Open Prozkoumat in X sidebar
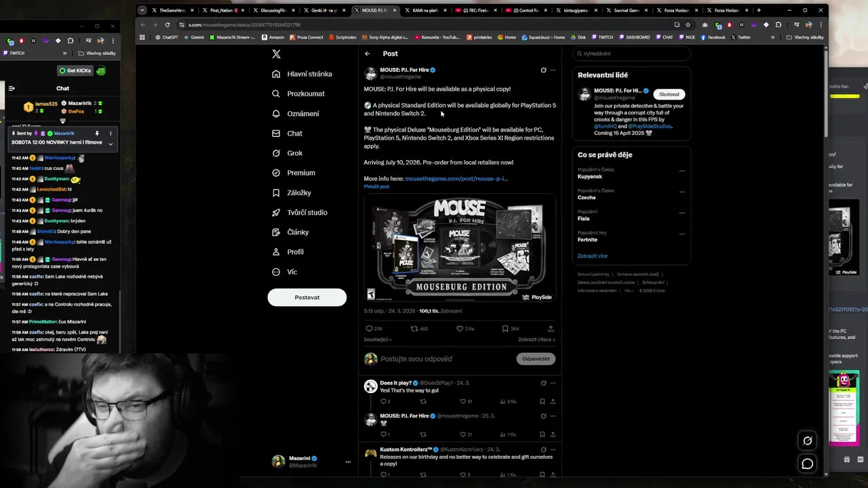868x488 pixels. point(298,94)
